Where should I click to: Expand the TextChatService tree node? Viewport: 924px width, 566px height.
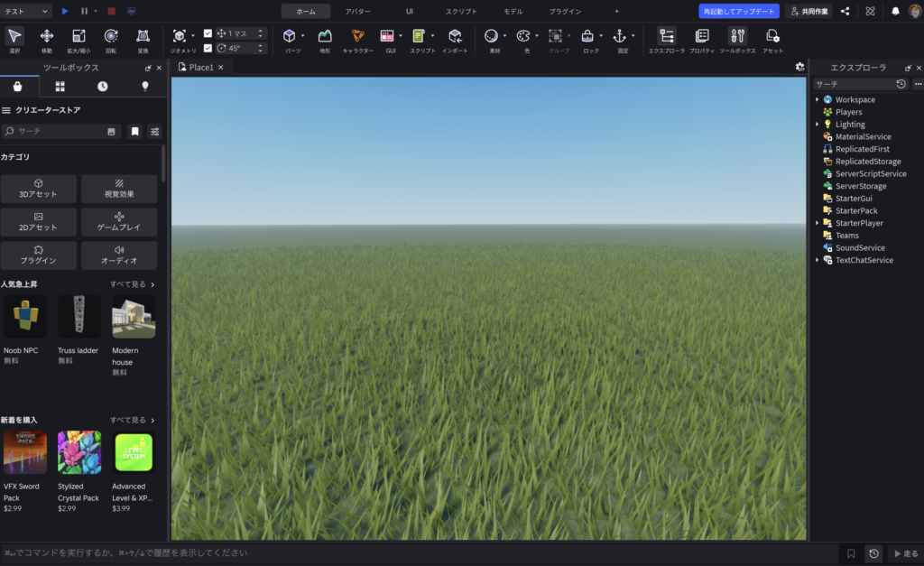point(818,260)
